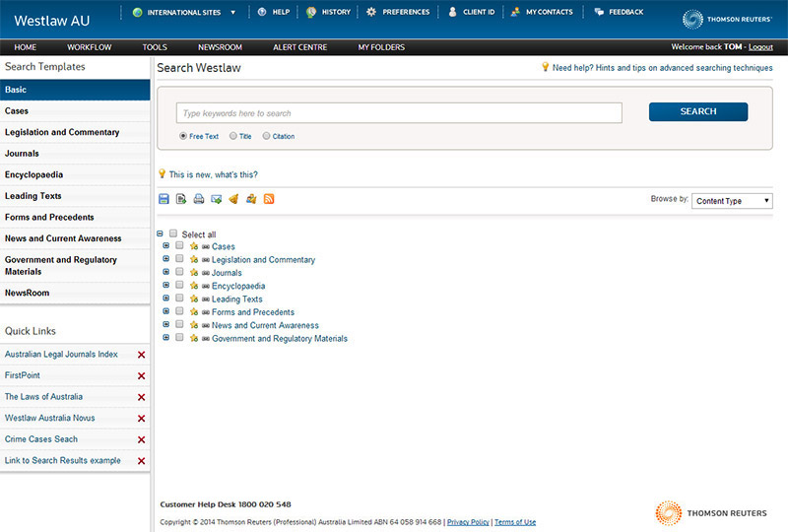This screenshot has width=788, height=532.
Task: Click 'This is new, what's this?' link
Action: coord(213,174)
